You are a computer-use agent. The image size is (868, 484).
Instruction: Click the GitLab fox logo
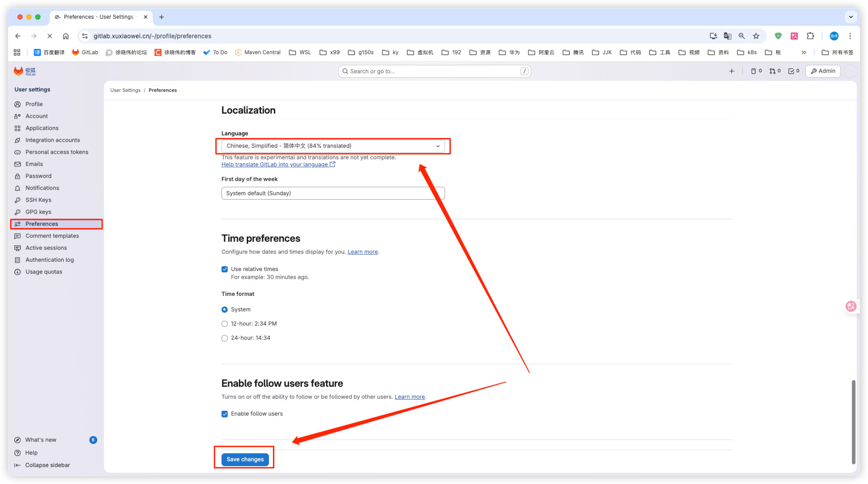pyautogui.click(x=19, y=71)
